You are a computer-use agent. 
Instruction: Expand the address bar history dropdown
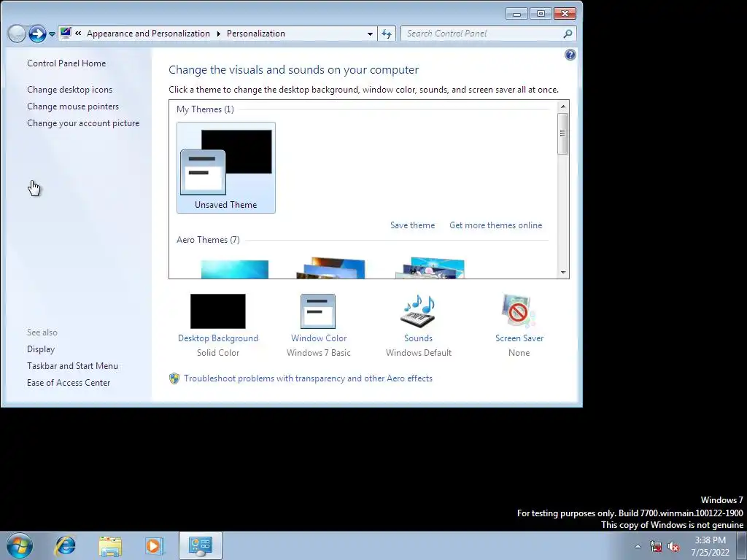click(370, 34)
